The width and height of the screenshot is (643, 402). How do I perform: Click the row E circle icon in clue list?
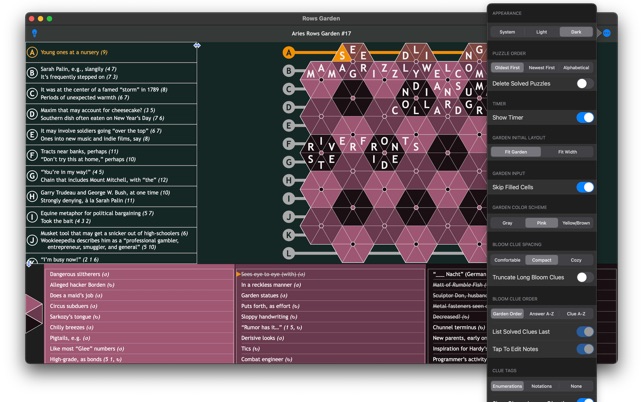coord(33,134)
